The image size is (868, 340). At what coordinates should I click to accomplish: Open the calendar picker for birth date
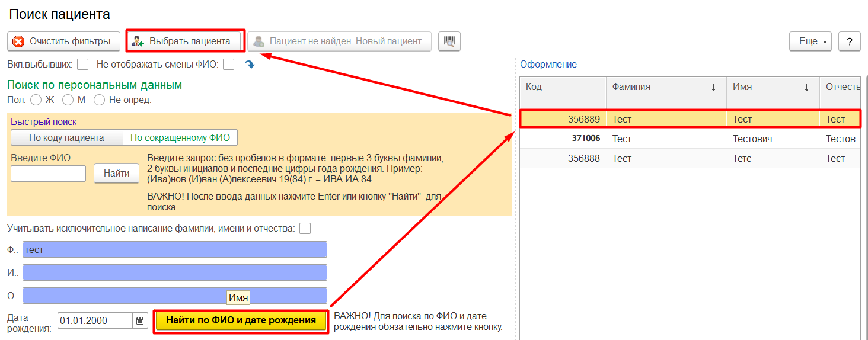(x=140, y=320)
